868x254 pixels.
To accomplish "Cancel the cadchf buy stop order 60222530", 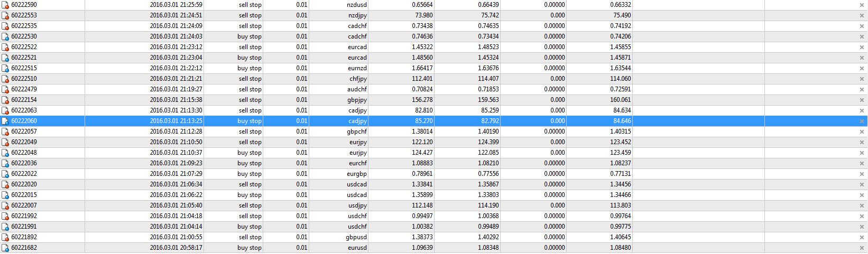I will click(862, 36).
